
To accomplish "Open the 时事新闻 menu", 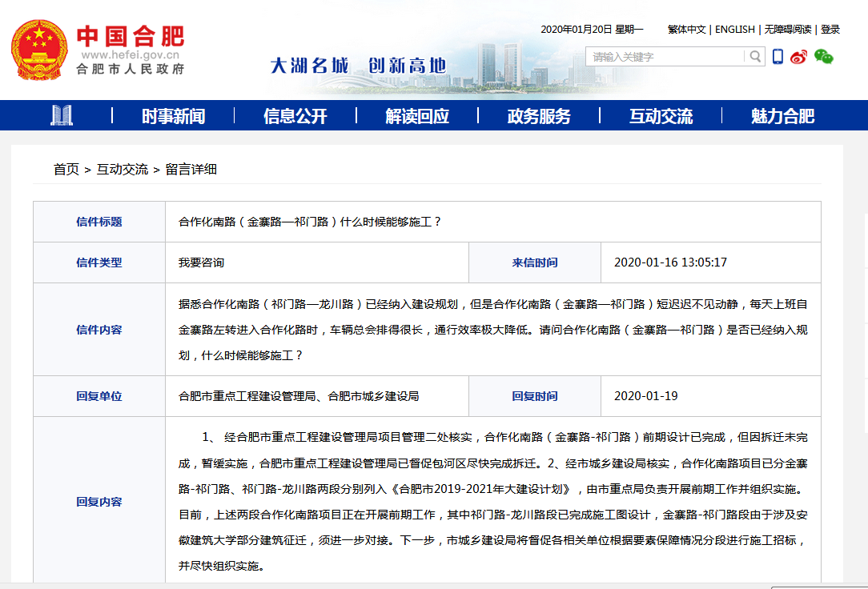I will [173, 115].
